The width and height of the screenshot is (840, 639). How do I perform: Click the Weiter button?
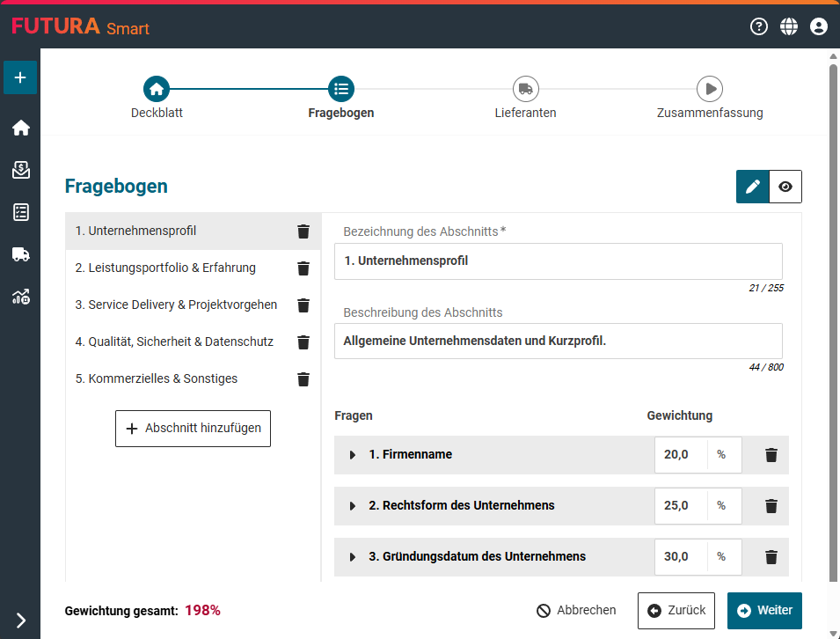pos(764,611)
